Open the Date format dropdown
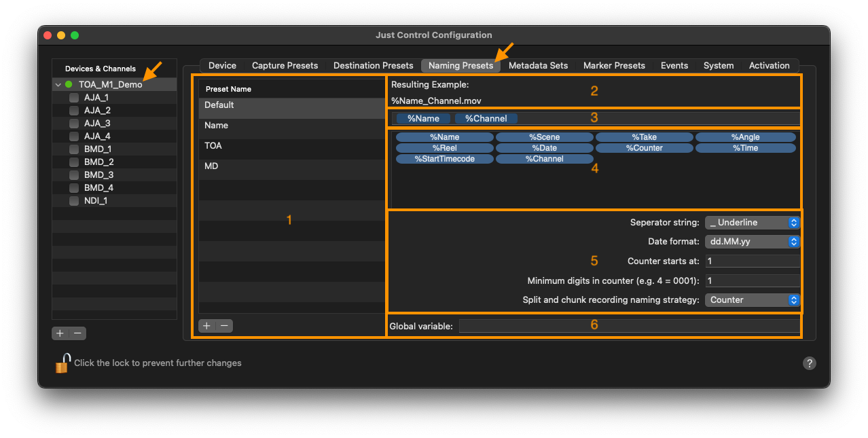The height and width of the screenshot is (438, 868). click(752, 242)
